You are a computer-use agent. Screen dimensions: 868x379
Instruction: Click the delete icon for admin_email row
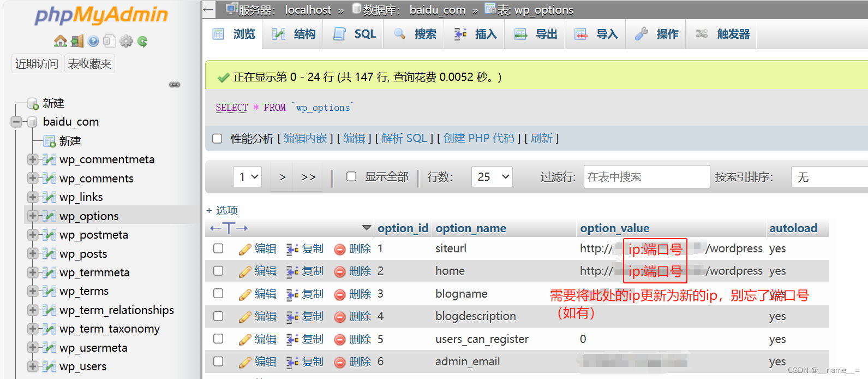pyautogui.click(x=340, y=362)
